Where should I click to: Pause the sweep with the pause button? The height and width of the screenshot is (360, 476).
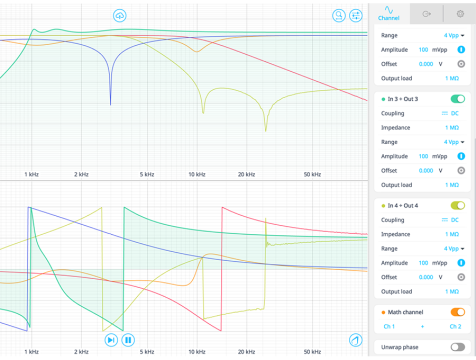[x=128, y=340]
